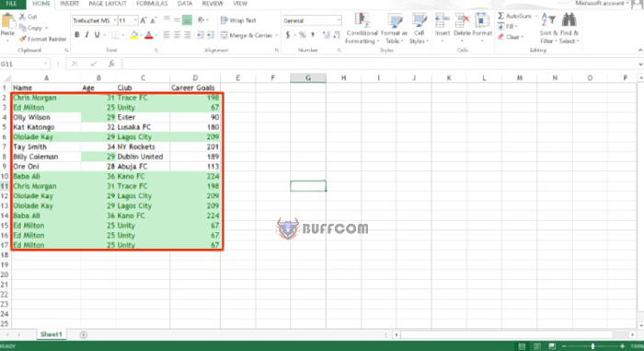The image size is (644, 351).
Task: Switch to the INSERT ribbon tab
Action: 69,4
